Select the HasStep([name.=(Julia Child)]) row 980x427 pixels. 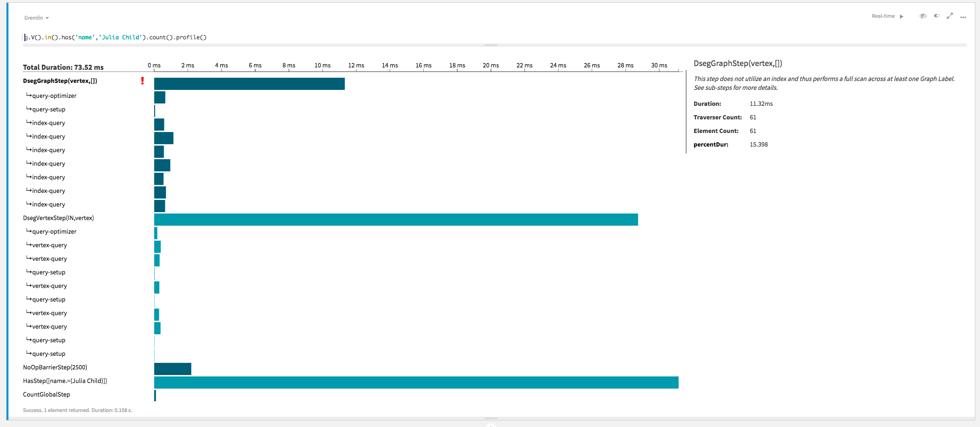(x=64, y=381)
